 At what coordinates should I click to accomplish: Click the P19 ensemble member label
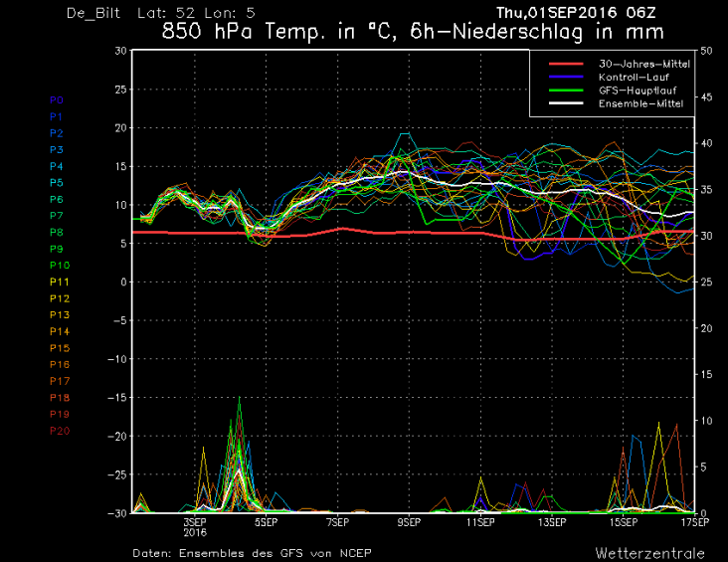tap(60, 415)
